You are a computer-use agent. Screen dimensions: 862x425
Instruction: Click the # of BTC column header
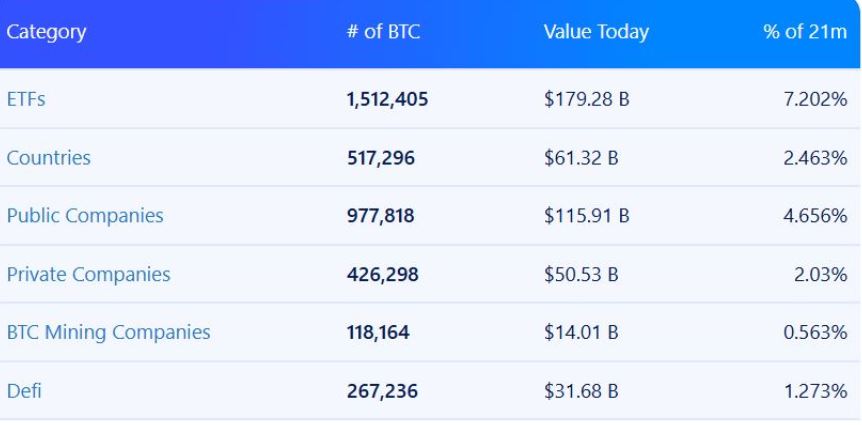click(x=383, y=32)
